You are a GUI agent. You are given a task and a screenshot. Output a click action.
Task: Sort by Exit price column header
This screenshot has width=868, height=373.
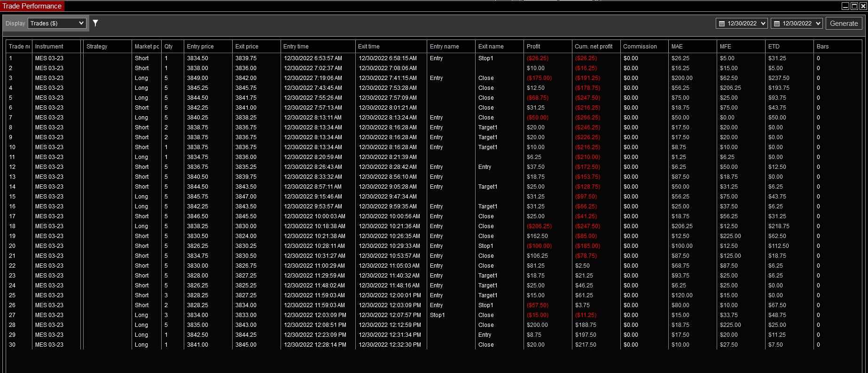(x=257, y=47)
